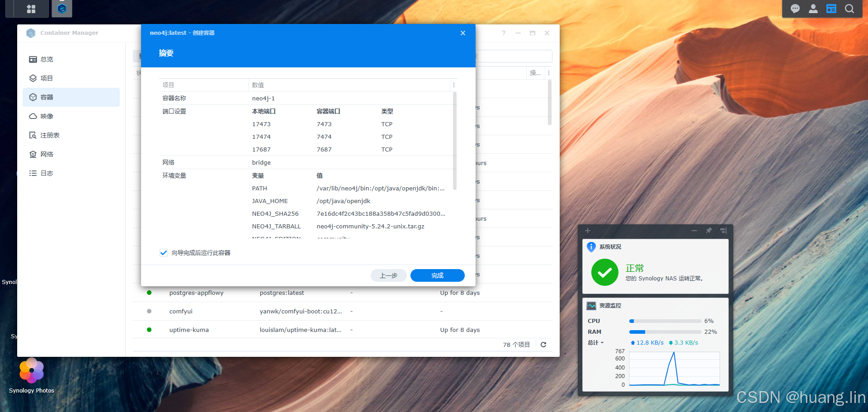Screen dimensions: 868x412
Task: Select the neo4j-1 container name value
Action: click(264, 98)
